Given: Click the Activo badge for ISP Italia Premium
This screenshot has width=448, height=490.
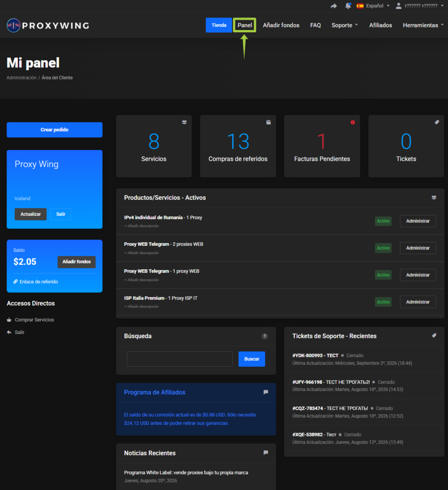Looking at the screenshot, I should (x=383, y=302).
